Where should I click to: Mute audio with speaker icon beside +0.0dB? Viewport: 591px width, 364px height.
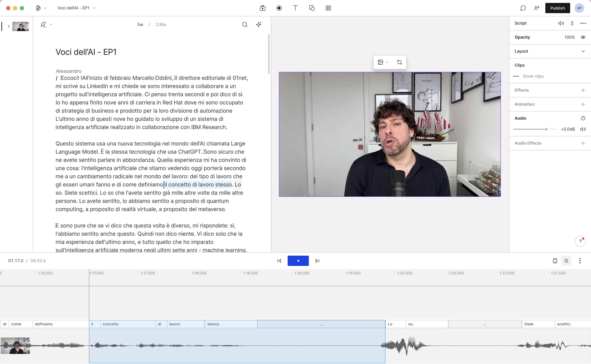pos(583,129)
